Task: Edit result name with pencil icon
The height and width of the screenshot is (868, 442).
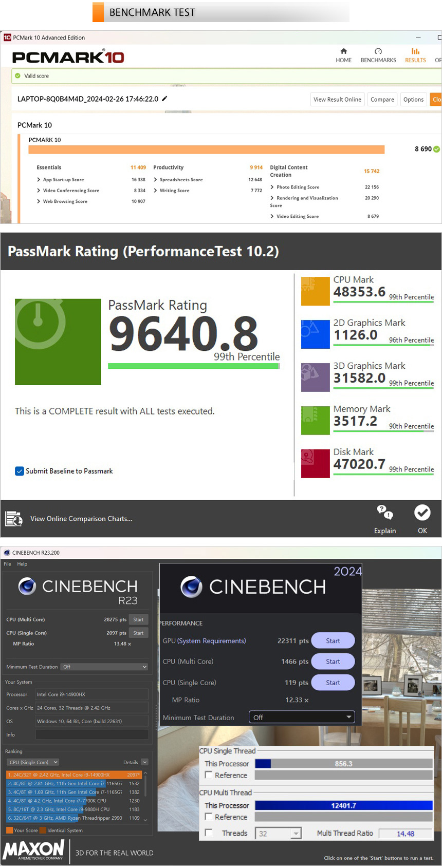Action: [164, 99]
